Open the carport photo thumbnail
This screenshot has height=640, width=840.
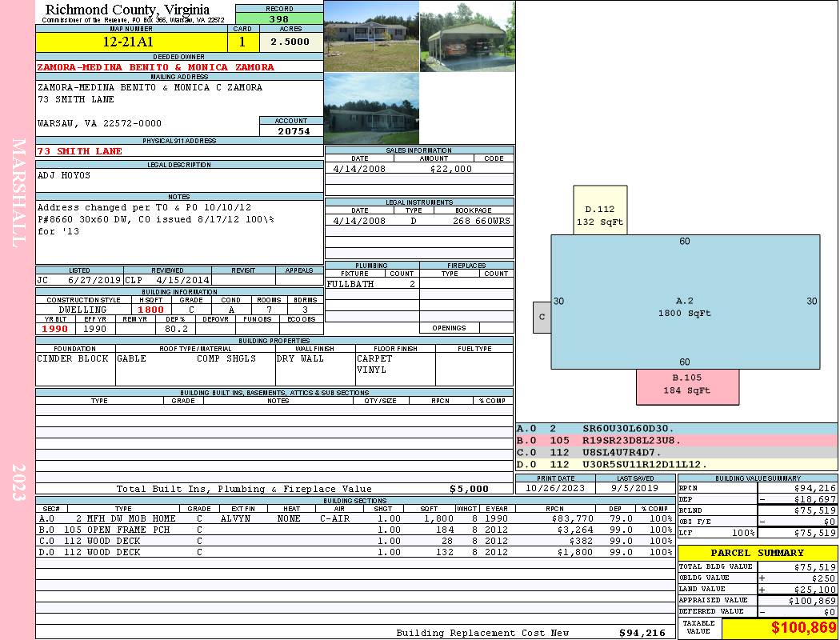click(x=466, y=36)
